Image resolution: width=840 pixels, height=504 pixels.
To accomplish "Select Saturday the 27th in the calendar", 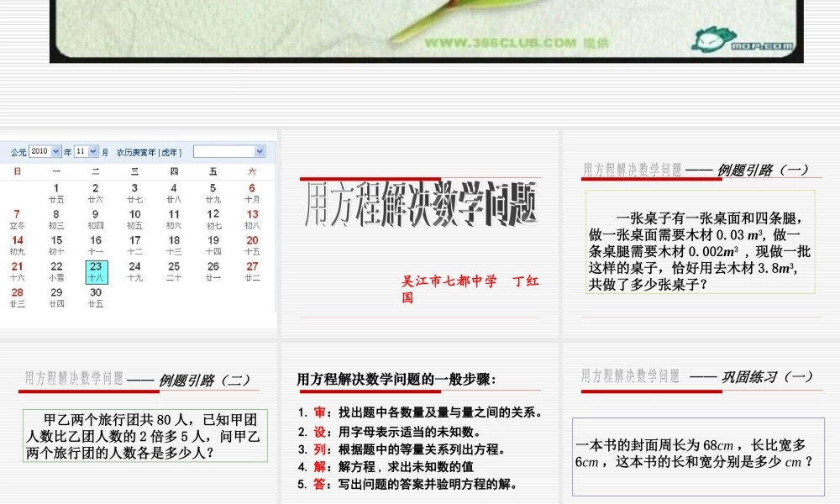I will 252,271.
